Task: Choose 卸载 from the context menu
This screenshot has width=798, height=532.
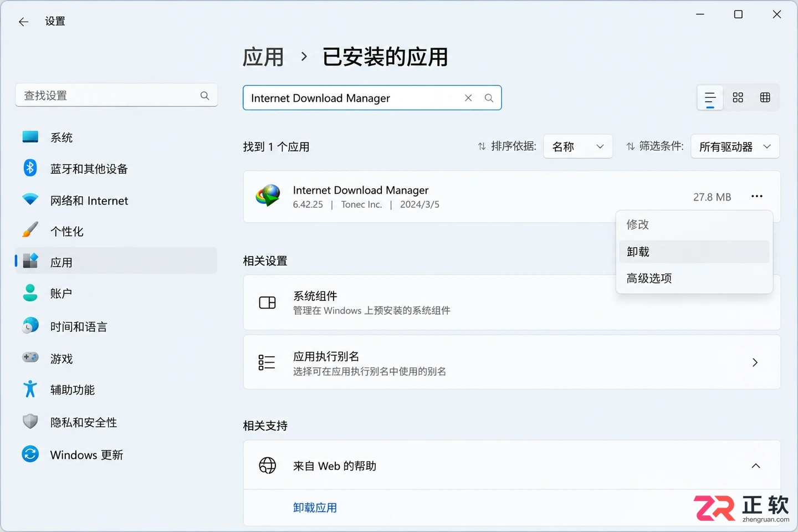Action: click(694, 252)
